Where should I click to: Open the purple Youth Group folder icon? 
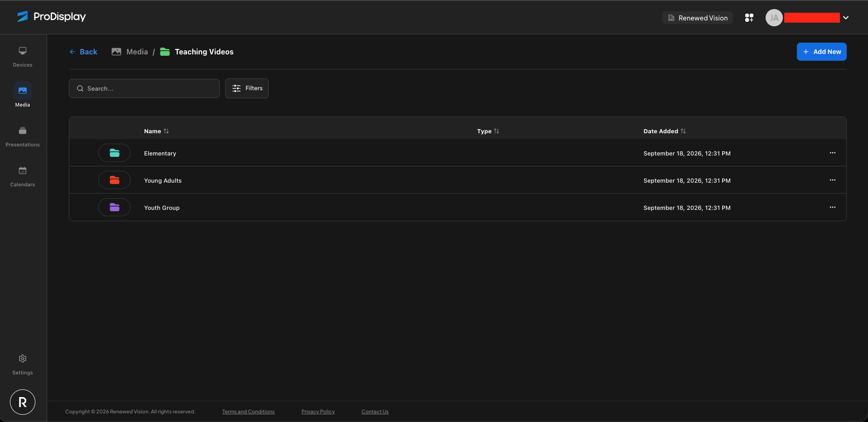[x=114, y=207]
